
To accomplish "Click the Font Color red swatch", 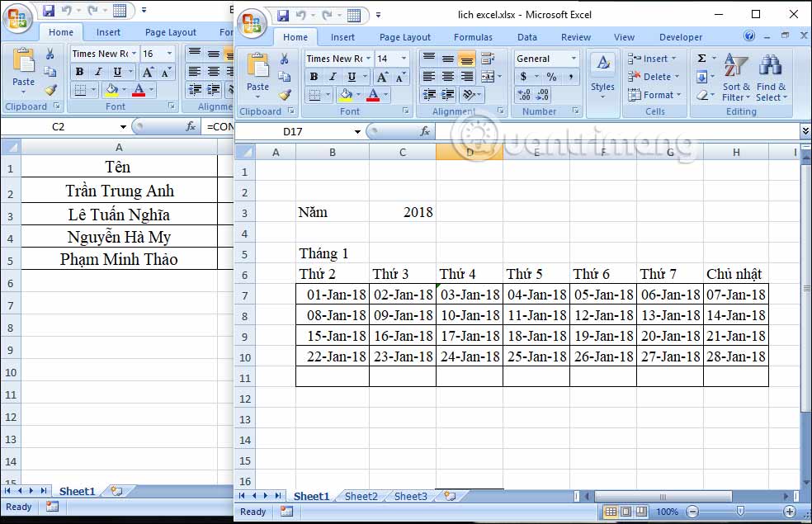I will [x=373, y=99].
